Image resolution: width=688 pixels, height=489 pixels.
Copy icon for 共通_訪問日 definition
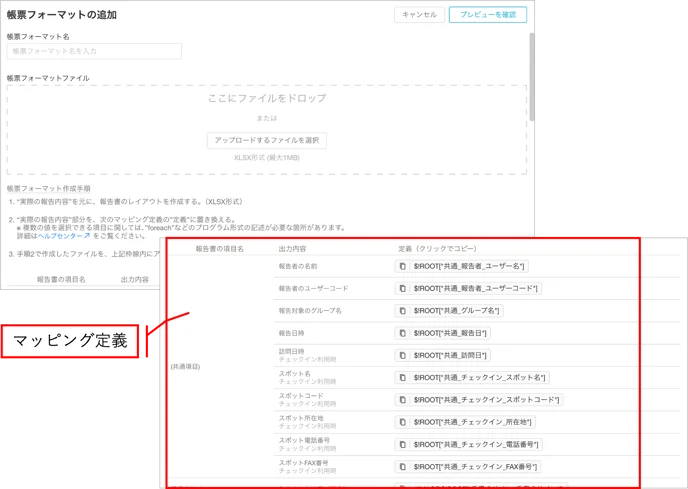(402, 355)
